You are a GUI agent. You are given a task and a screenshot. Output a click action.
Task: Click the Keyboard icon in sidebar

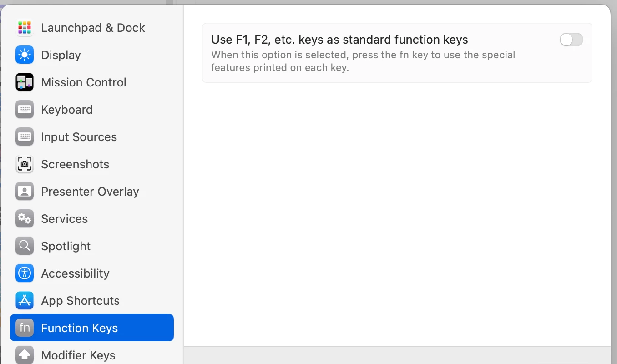tap(25, 110)
